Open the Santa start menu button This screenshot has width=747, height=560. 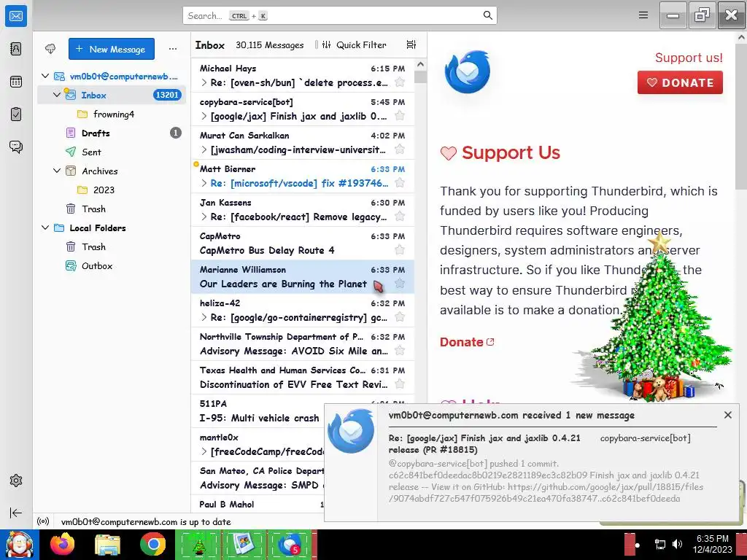pyautogui.click(x=19, y=544)
